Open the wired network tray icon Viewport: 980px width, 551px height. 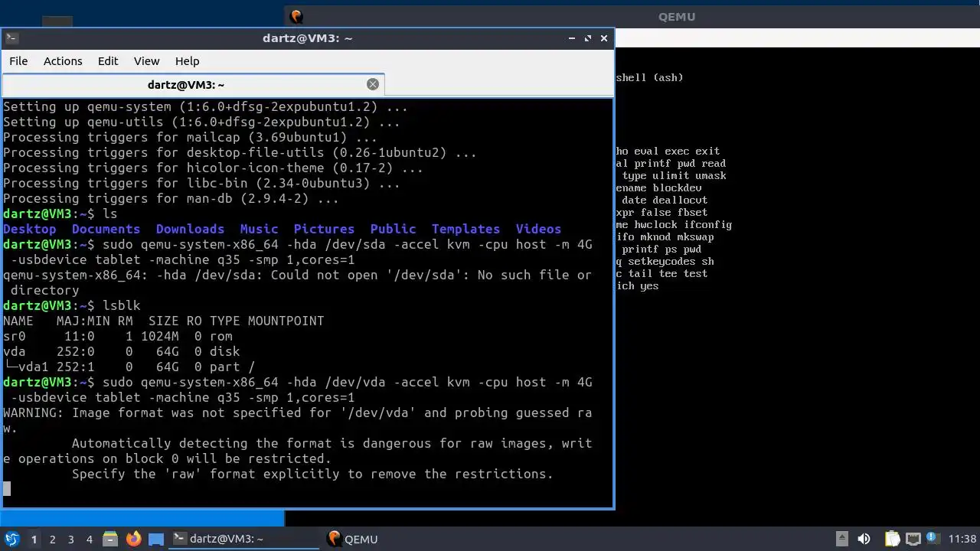pos(913,539)
